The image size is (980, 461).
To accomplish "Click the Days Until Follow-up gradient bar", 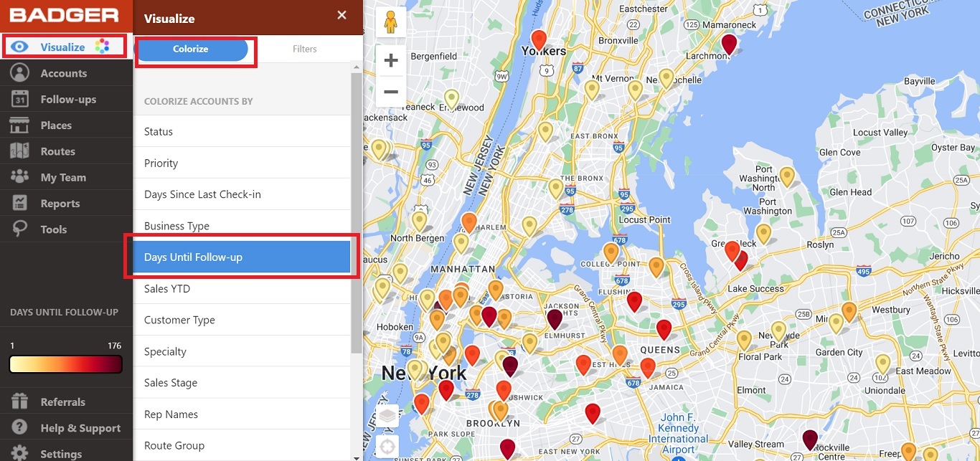I will click(x=66, y=364).
